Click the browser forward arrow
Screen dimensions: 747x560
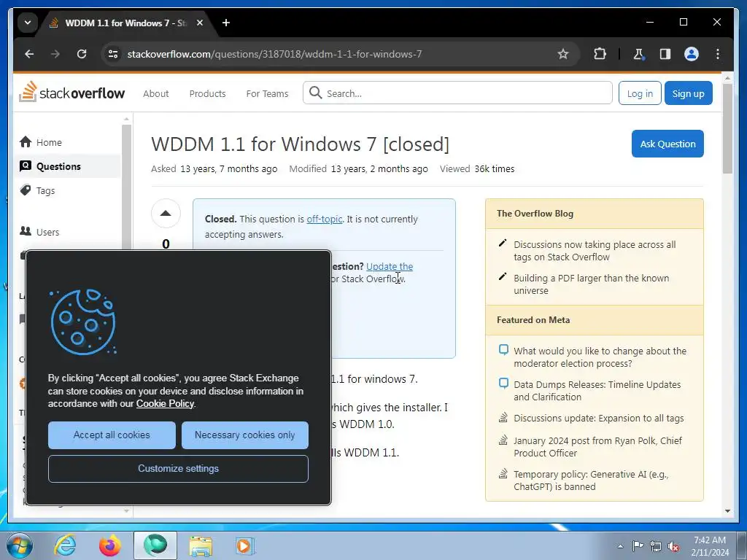pos(55,54)
